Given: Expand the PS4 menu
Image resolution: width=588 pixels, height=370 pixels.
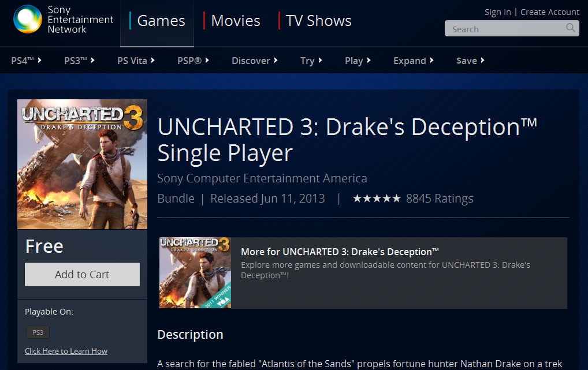Looking at the screenshot, I should tap(26, 61).
